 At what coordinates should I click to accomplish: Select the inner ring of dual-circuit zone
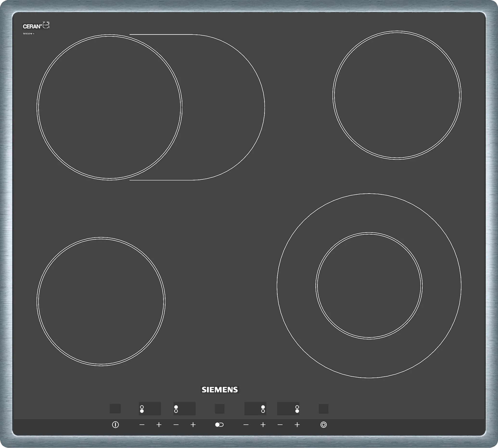pos(369,286)
